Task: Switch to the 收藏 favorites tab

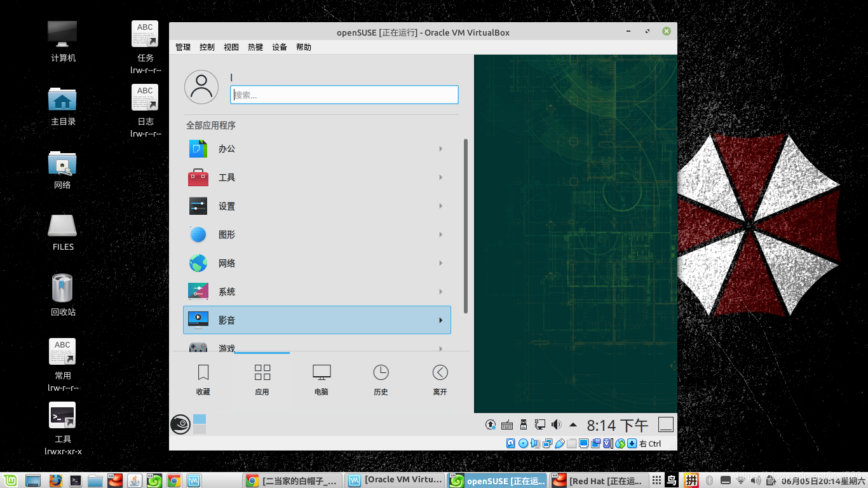Action: 203,380
